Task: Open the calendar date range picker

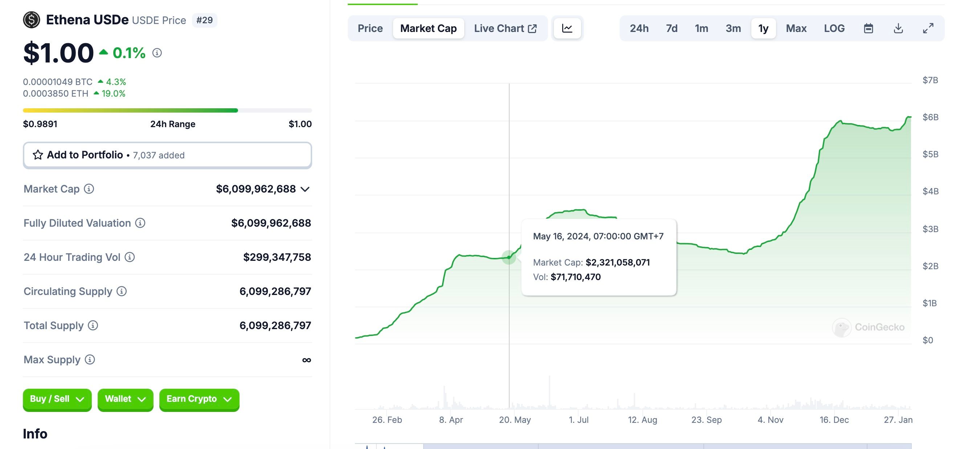Action: click(x=868, y=28)
